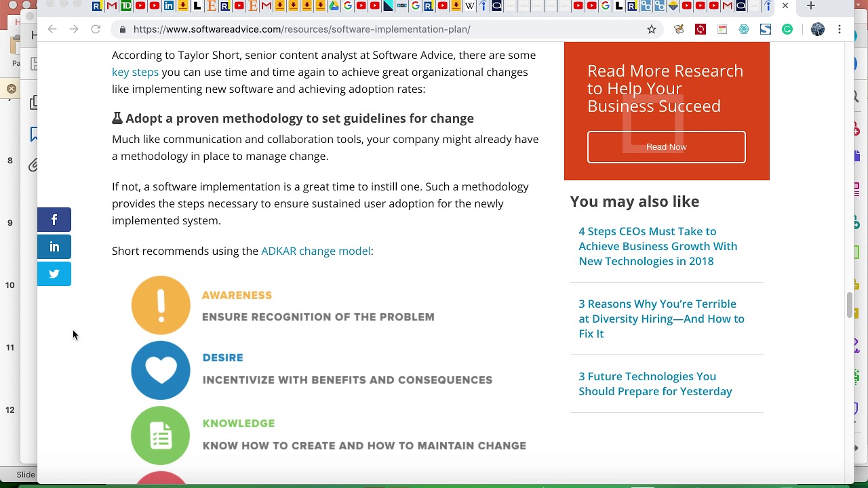This screenshot has height=488, width=868.
Task: Click the KNOWLEDGE label text
Action: point(239,424)
